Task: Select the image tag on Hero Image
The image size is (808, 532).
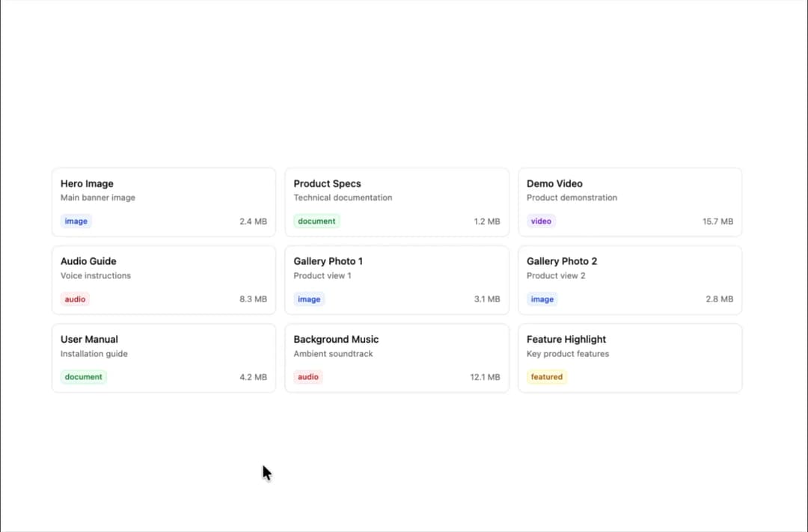Action: coord(76,221)
